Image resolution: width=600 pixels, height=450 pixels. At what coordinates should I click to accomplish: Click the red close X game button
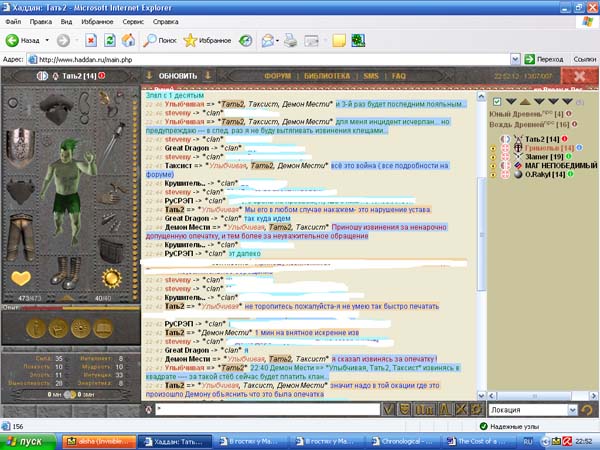[x=579, y=76]
